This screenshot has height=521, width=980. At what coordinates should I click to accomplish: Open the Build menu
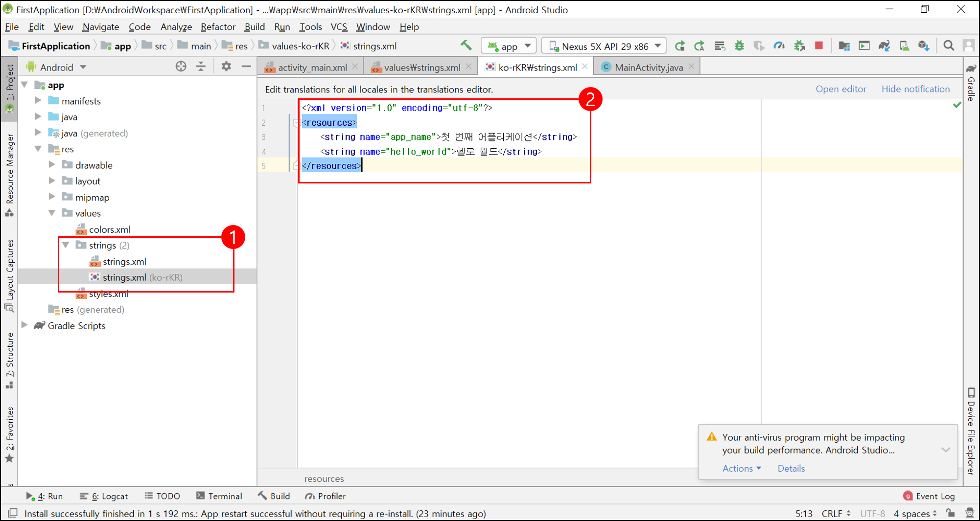[255, 27]
